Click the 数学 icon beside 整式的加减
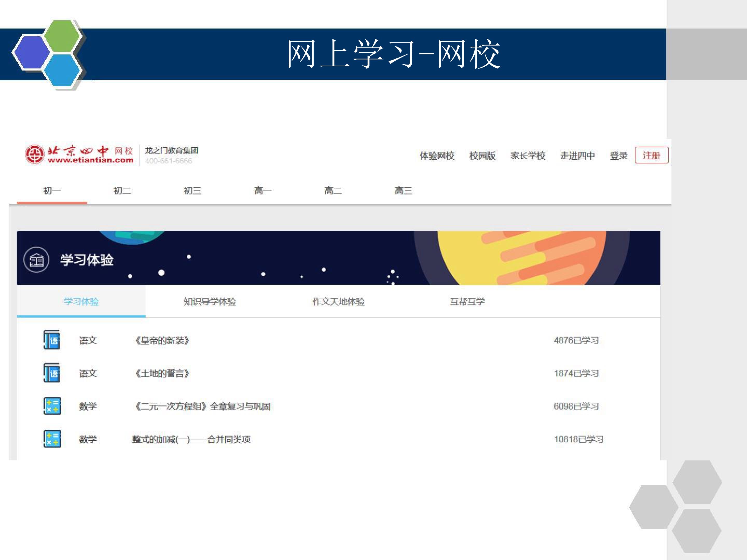 (52, 439)
